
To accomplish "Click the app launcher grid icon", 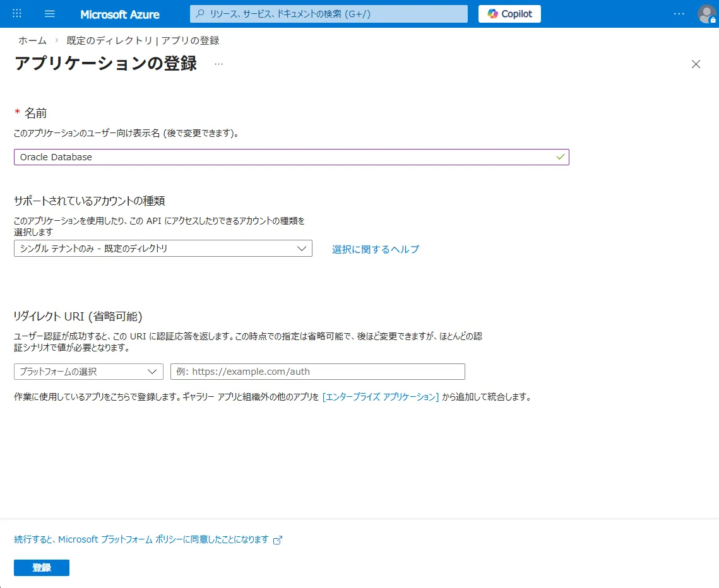I will tap(17, 13).
